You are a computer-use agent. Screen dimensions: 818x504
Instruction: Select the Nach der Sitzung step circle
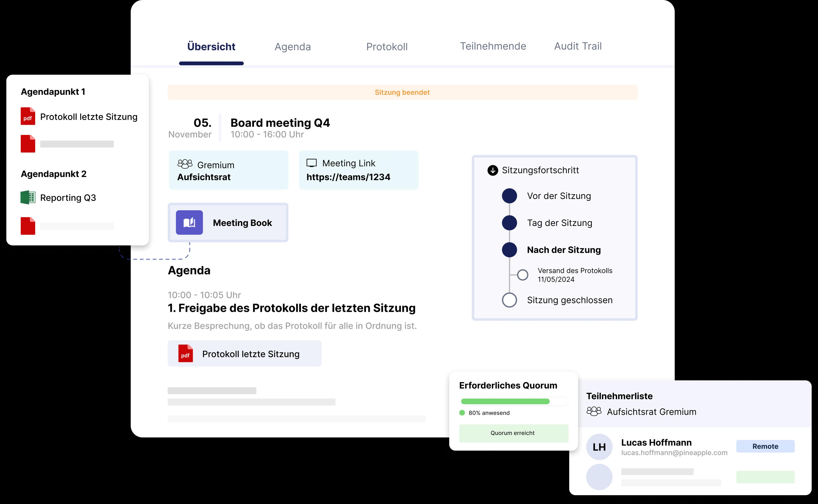(x=509, y=250)
